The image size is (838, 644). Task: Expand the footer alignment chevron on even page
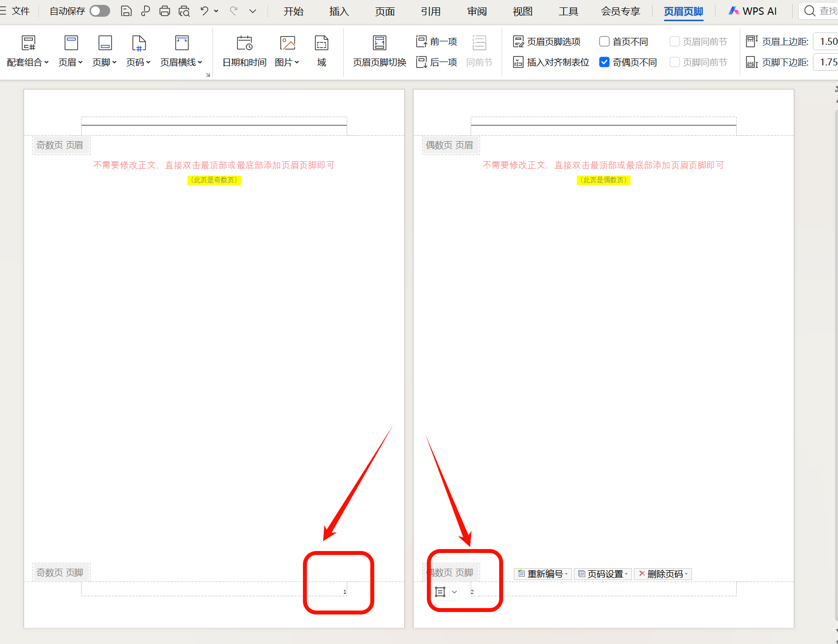click(454, 592)
